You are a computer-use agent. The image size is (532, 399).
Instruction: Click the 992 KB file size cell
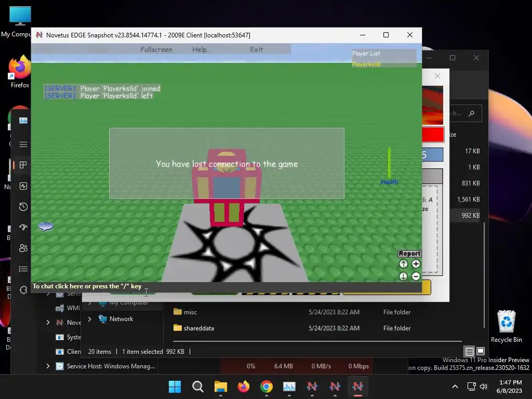click(470, 216)
